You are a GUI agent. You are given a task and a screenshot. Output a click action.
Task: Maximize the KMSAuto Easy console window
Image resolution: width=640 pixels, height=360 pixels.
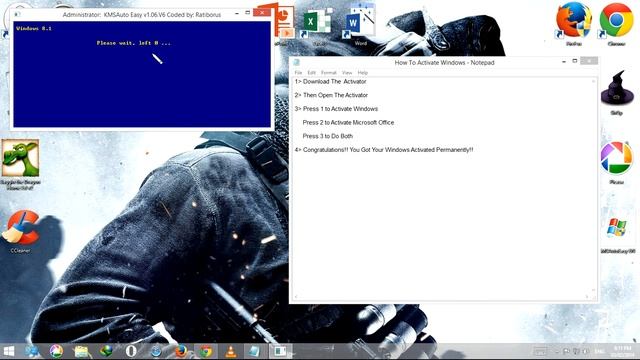(x=247, y=13)
